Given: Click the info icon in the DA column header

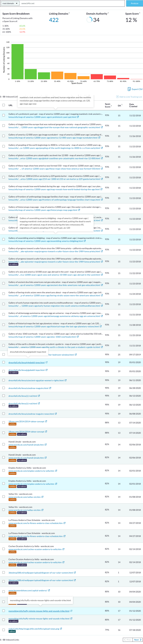Looking at the screenshot, I should coord(122,105).
